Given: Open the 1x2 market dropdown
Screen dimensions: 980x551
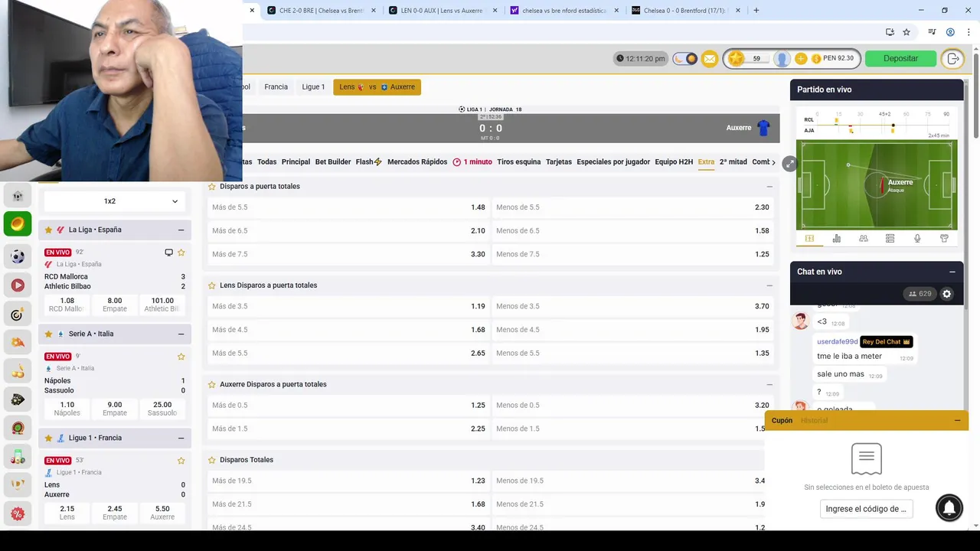Looking at the screenshot, I should pyautogui.click(x=115, y=201).
